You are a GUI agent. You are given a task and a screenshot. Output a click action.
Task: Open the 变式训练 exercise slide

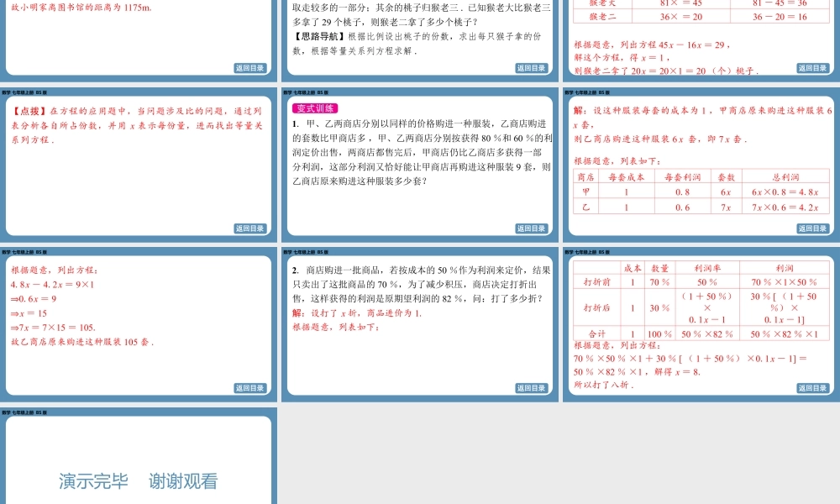point(418,160)
